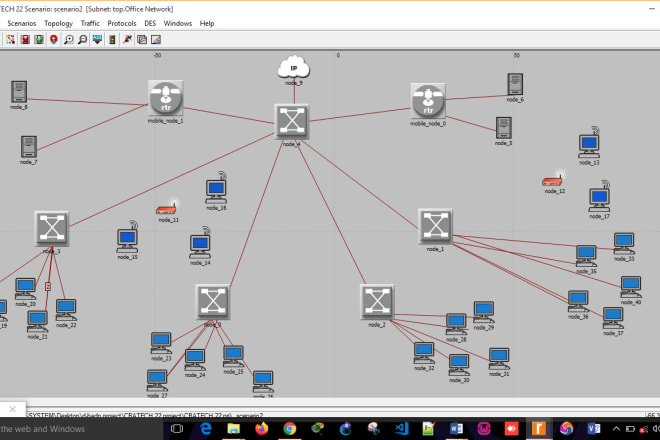Image resolution: width=660 pixels, height=440 pixels.
Task: Select workstation node_36
Action: click(x=578, y=301)
